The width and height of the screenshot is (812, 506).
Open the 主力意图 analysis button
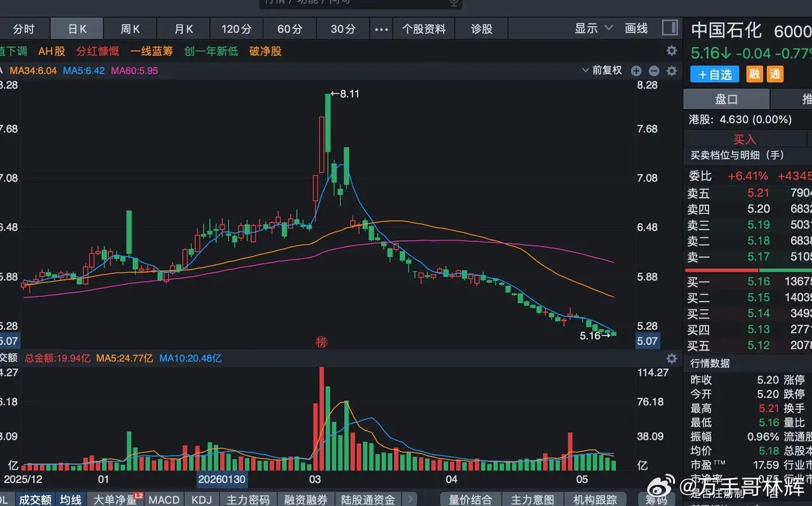(532, 500)
